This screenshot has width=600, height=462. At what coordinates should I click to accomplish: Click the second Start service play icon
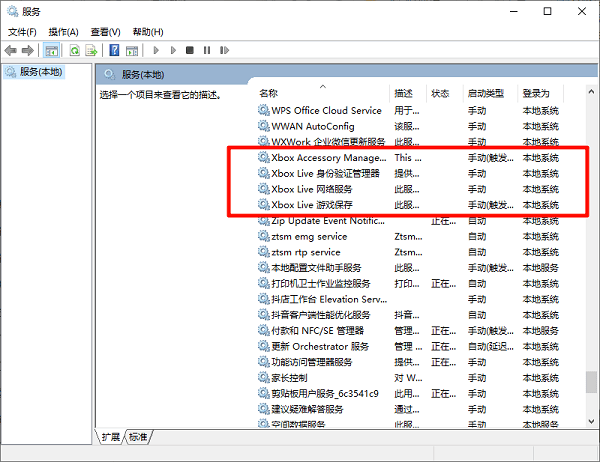pyautogui.click(x=173, y=50)
